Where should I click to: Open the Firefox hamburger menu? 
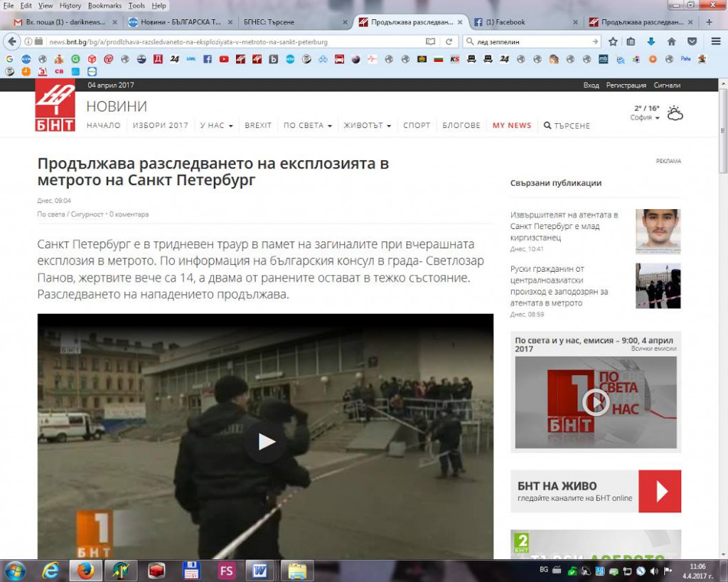click(x=716, y=41)
